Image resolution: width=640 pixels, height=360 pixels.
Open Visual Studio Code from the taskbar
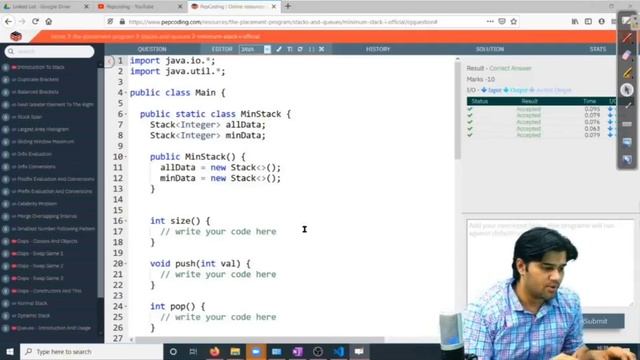338,351
